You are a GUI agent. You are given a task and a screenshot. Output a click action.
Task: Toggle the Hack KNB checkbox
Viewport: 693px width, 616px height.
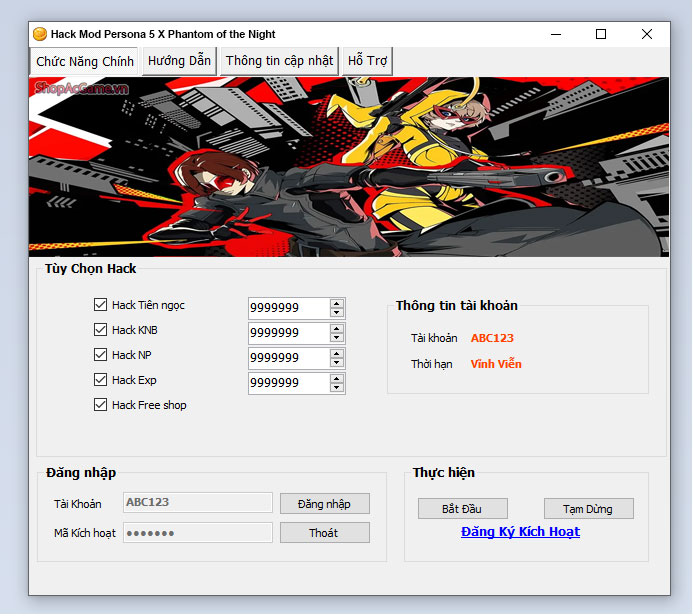tap(100, 330)
